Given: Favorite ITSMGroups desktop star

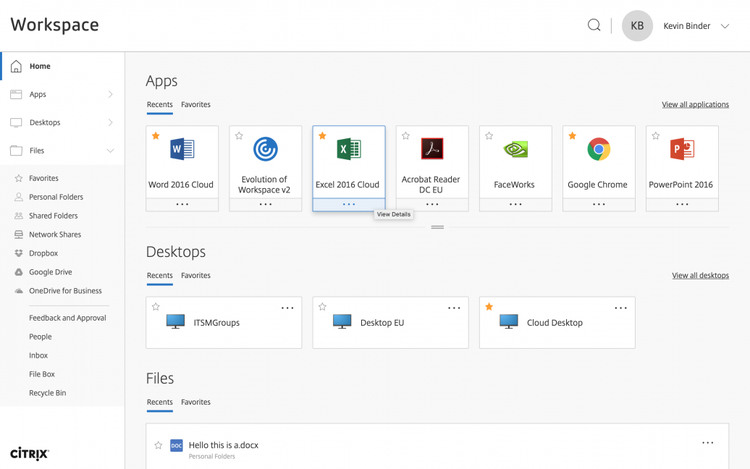Looking at the screenshot, I should point(155,307).
